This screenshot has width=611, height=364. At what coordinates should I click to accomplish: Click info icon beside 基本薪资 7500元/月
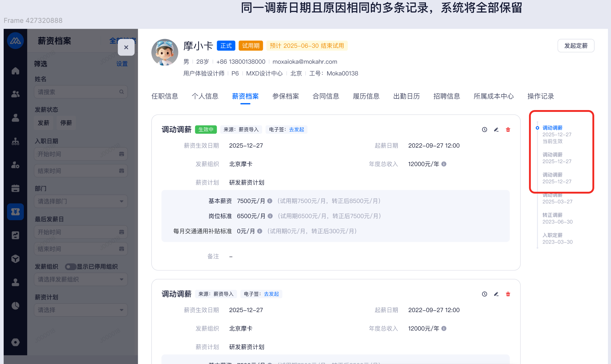tap(270, 201)
